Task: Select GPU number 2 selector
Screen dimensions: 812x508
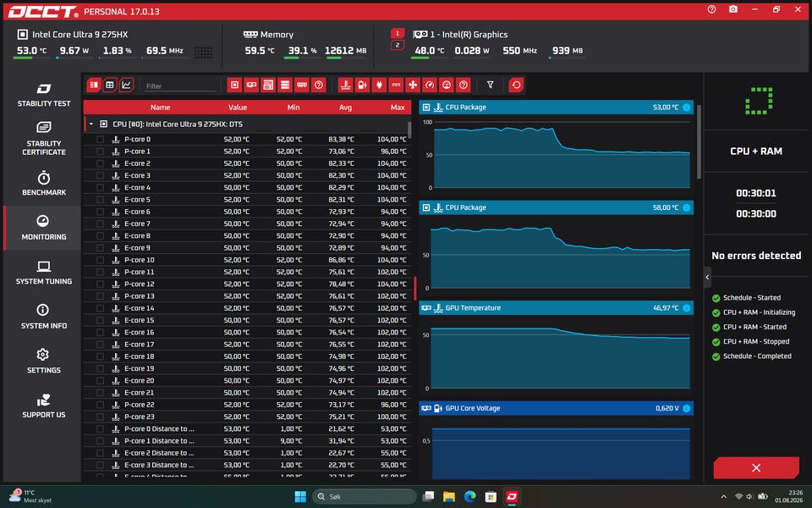Action: pyautogui.click(x=398, y=45)
